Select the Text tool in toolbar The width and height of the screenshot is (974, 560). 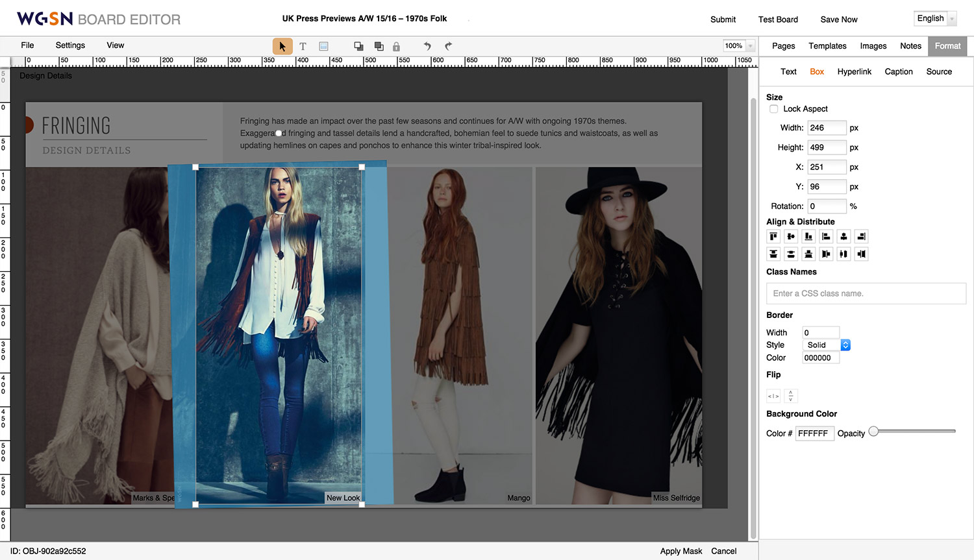(303, 46)
